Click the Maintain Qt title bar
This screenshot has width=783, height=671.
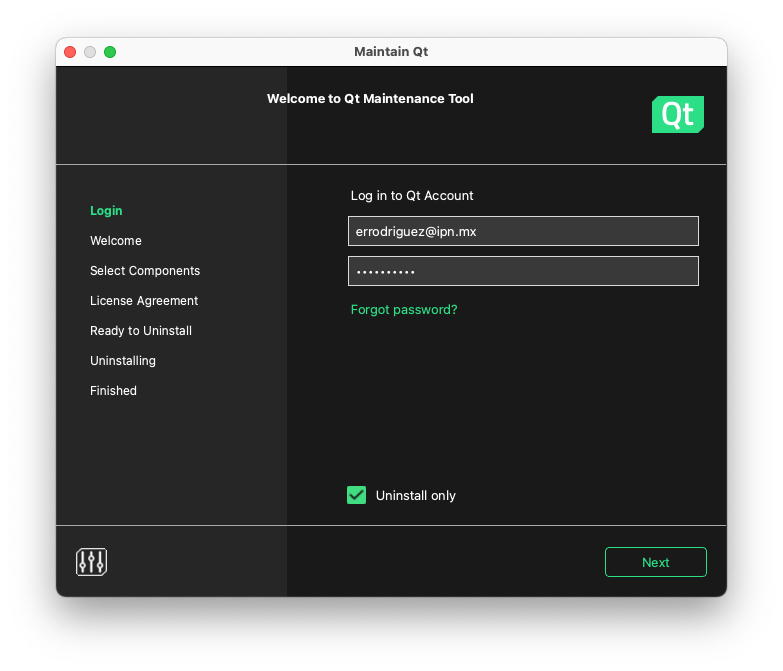391,52
